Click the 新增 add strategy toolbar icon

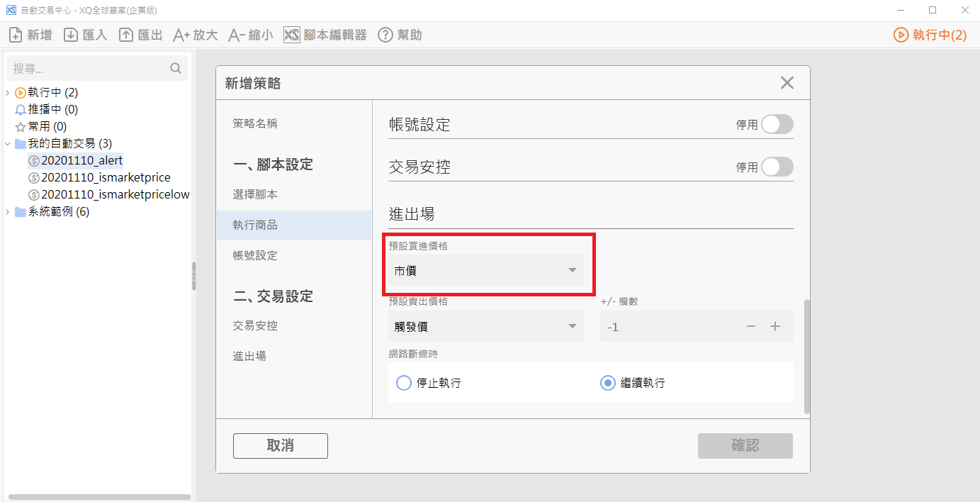pyautogui.click(x=16, y=35)
